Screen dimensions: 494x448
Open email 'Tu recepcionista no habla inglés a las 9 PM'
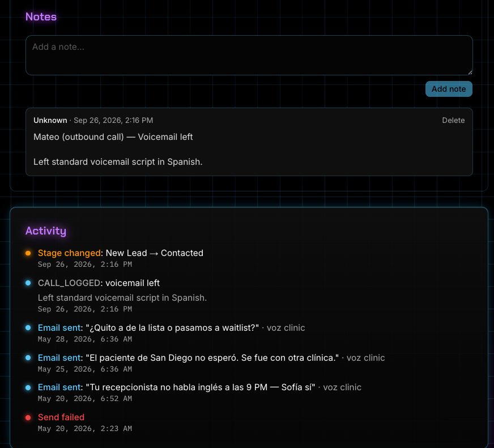click(x=201, y=387)
